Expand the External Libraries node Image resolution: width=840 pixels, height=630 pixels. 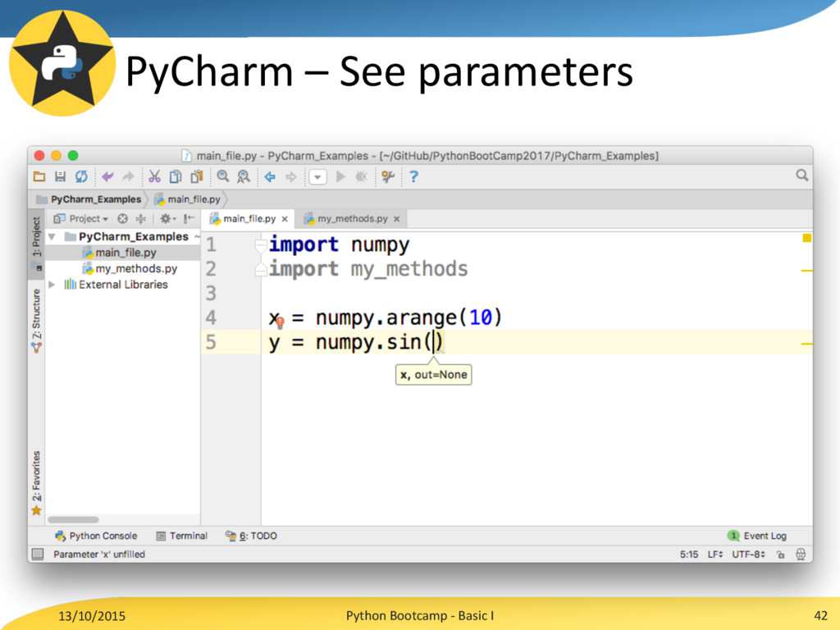(x=52, y=285)
